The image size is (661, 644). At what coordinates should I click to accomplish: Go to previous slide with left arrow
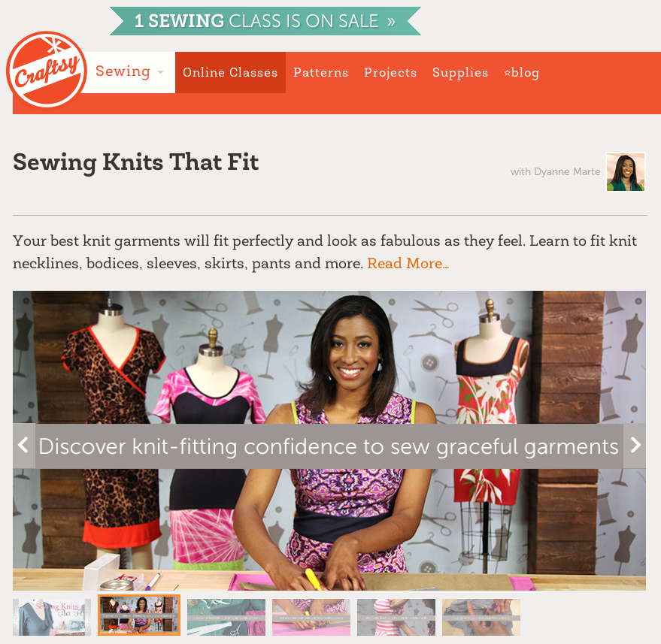click(x=23, y=446)
